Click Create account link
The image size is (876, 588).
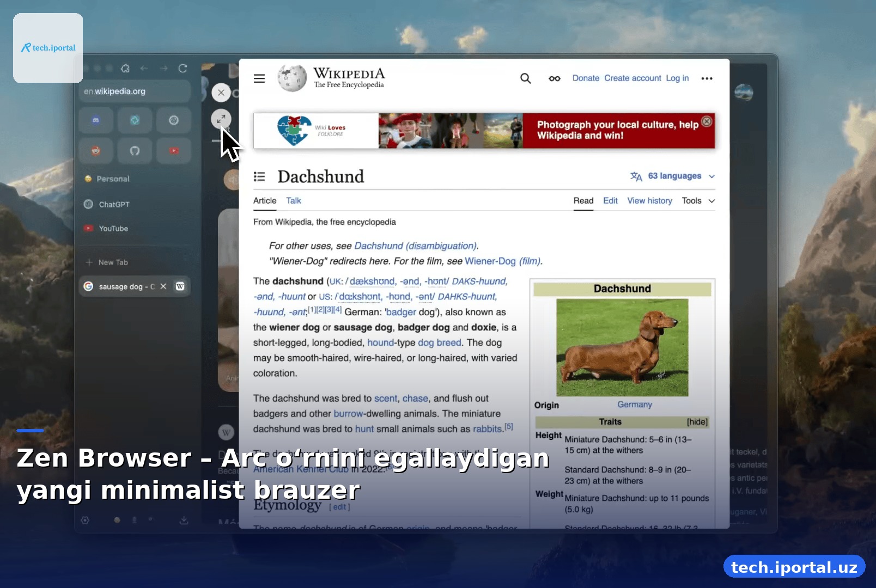tap(632, 78)
